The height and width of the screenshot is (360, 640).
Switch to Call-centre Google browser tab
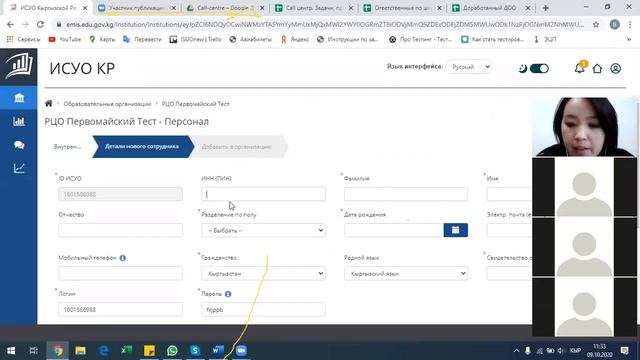[224, 8]
